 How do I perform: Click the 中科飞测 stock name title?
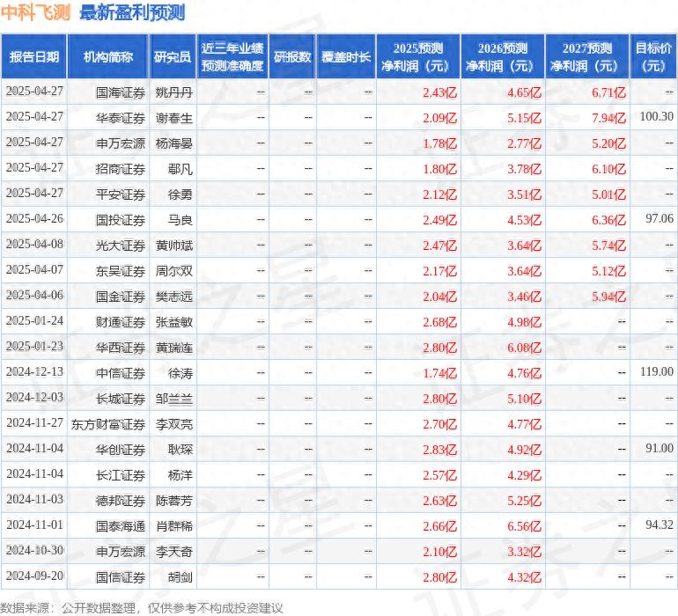[35, 12]
